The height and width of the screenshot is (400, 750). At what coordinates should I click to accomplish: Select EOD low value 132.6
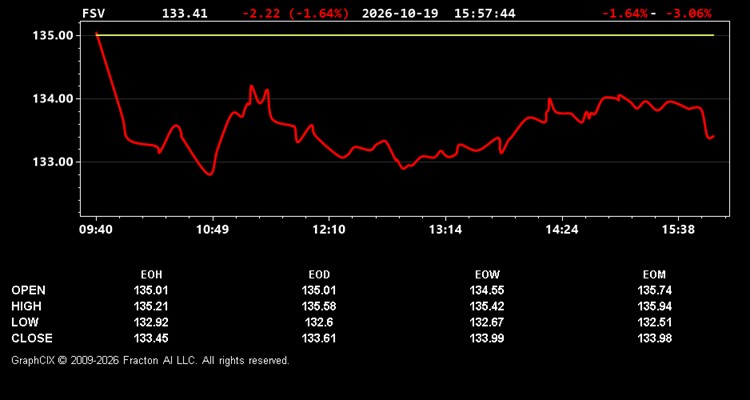(319, 322)
